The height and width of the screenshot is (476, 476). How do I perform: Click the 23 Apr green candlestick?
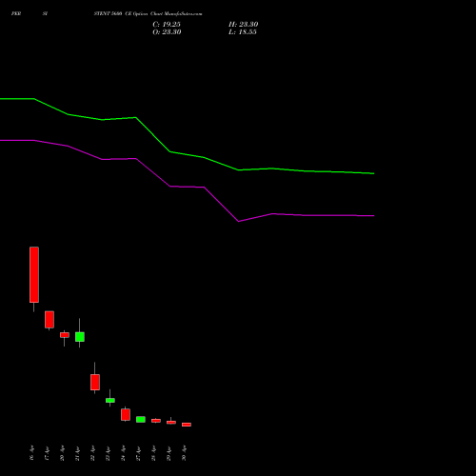[x=110, y=400]
